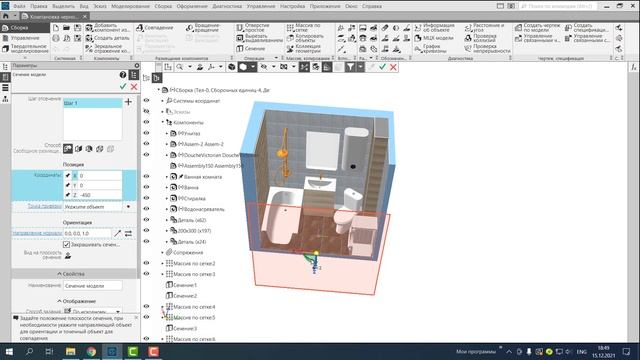Open the Диагностика menu

point(227,6)
